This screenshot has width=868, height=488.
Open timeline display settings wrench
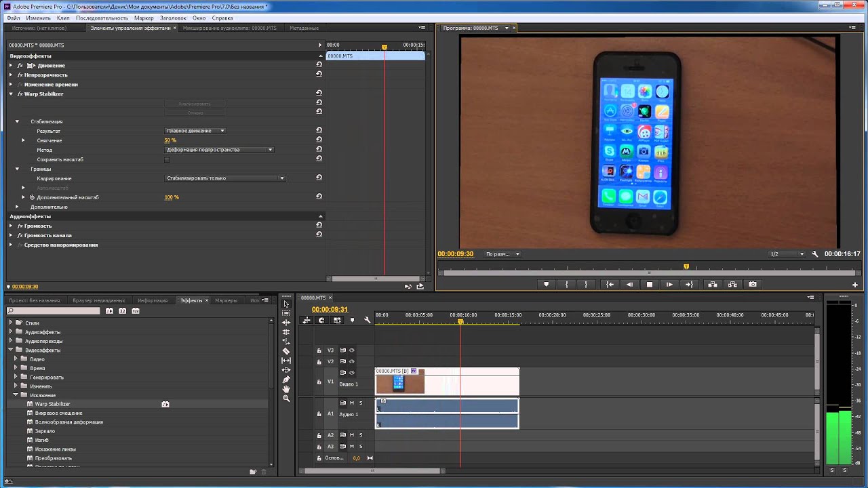click(x=367, y=321)
